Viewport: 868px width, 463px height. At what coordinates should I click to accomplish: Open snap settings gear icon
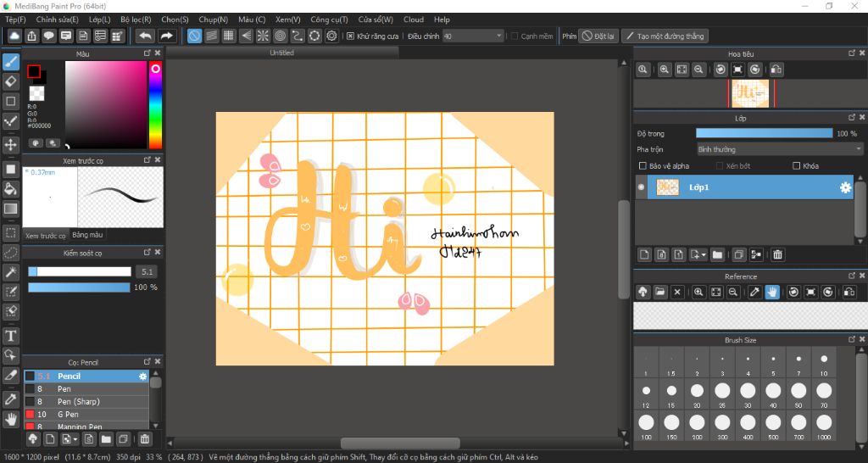(331, 36)
